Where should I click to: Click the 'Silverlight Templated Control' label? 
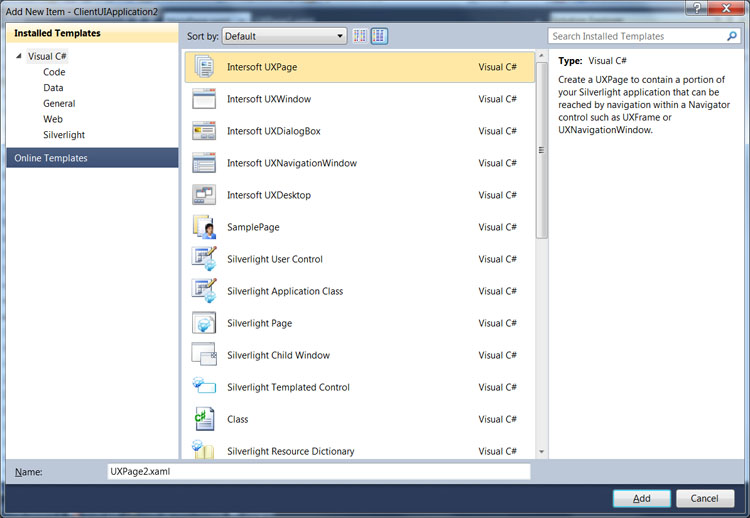(288, 387)
